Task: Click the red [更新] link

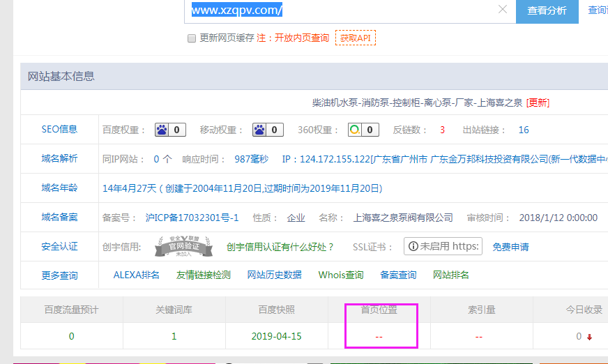Action: [x=538, y=103]
